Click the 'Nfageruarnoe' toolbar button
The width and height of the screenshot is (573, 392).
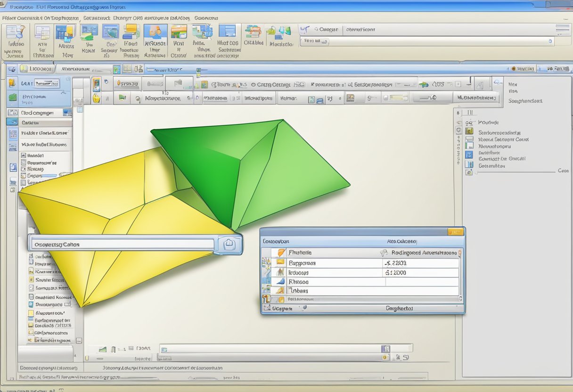point(162,98)
